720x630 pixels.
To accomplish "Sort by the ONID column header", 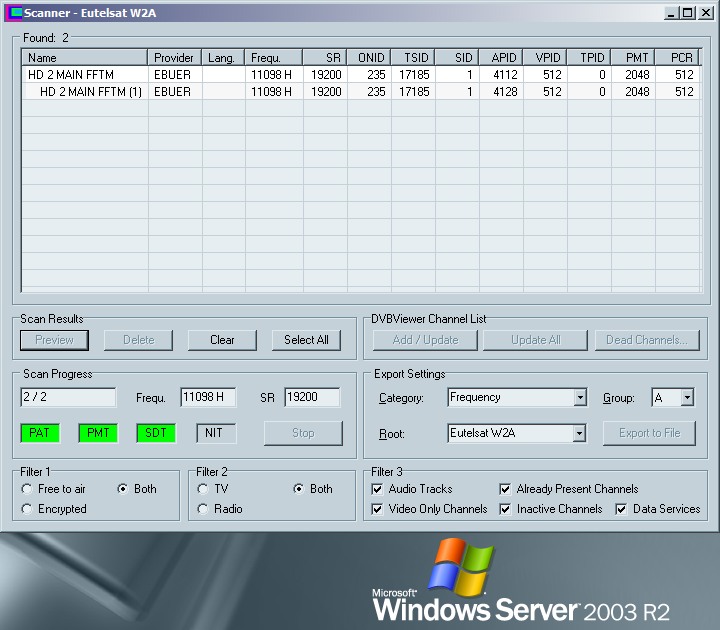I will 369,58.
